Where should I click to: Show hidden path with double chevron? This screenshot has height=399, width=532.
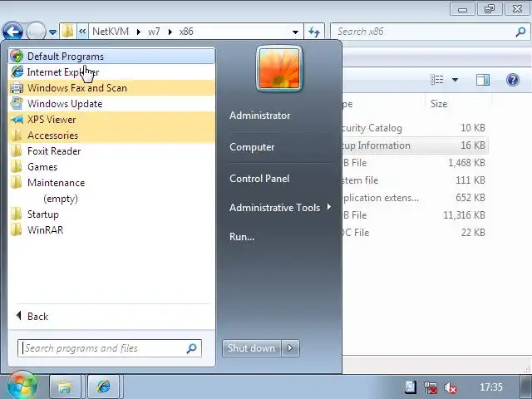[x=82, y=32]
